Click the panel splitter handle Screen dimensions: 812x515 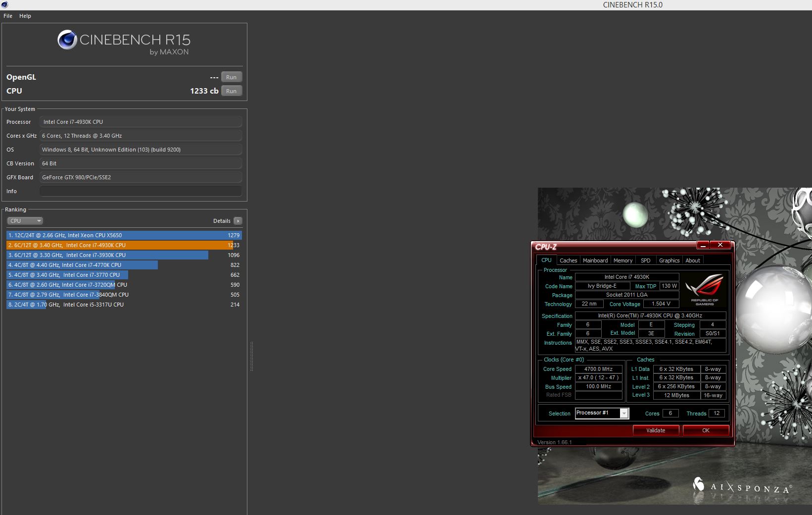251,356
